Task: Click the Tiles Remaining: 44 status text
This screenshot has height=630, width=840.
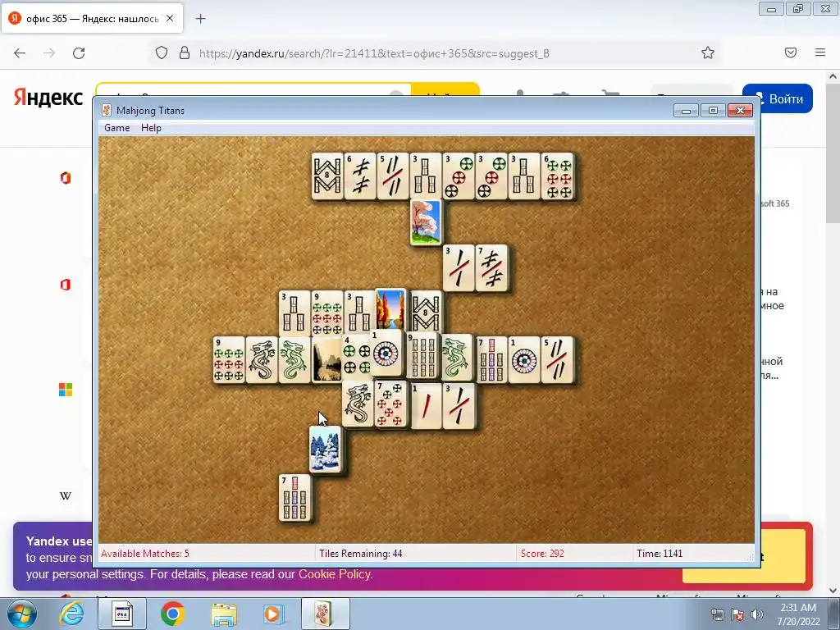Action: (361, 554)
